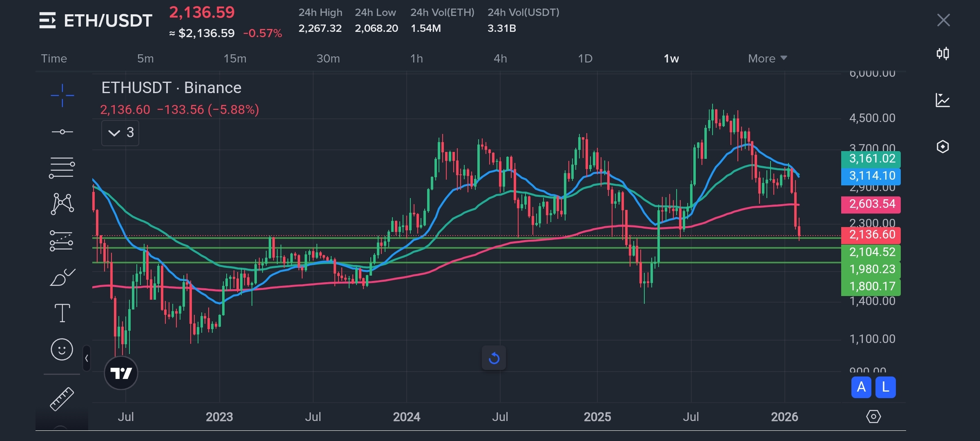Open the emoji sticker tool
This screenshot has height=441, width=980.
[62, 350]
